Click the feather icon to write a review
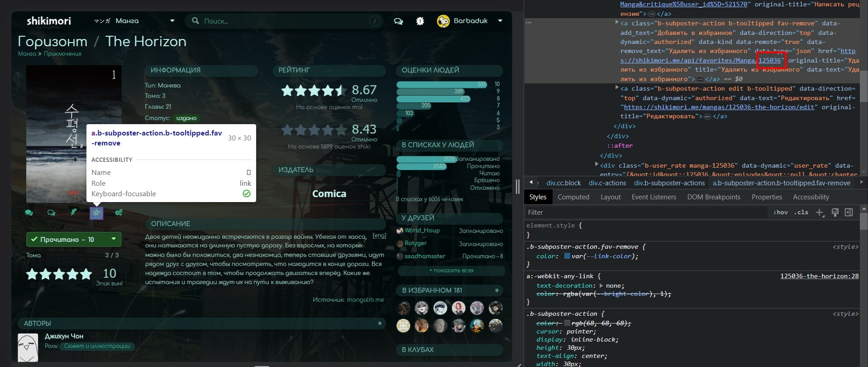 tap(74, 212)
